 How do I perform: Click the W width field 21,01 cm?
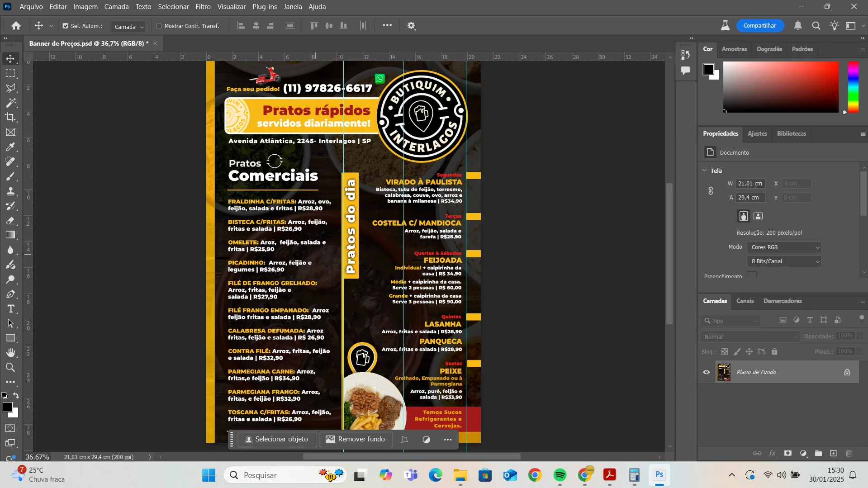(751, 184)
